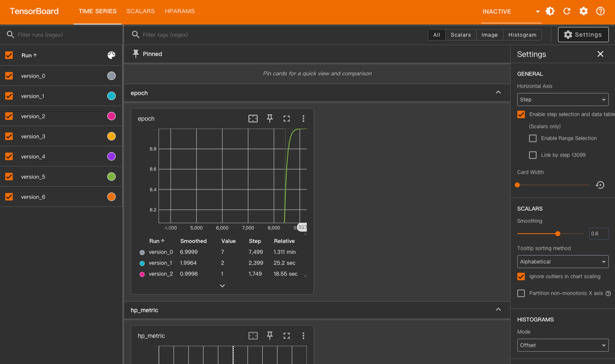Expand the epoch chart to fullscreen
615x364 pixels.
[x=287, y=118]
